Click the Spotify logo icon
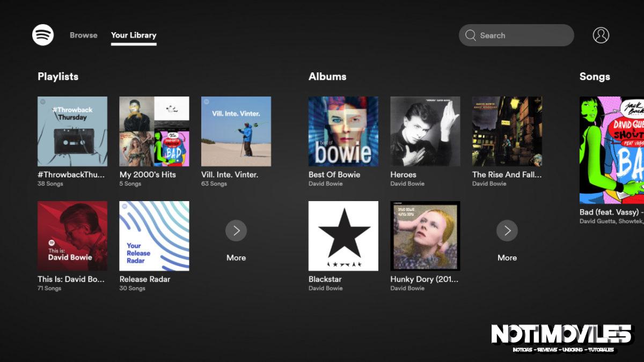The height and width of the screenshot is (362, 644). (42, 35)
